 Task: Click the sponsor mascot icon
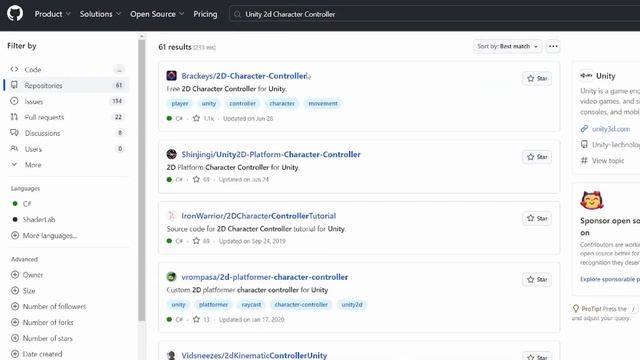pos(592,200)
